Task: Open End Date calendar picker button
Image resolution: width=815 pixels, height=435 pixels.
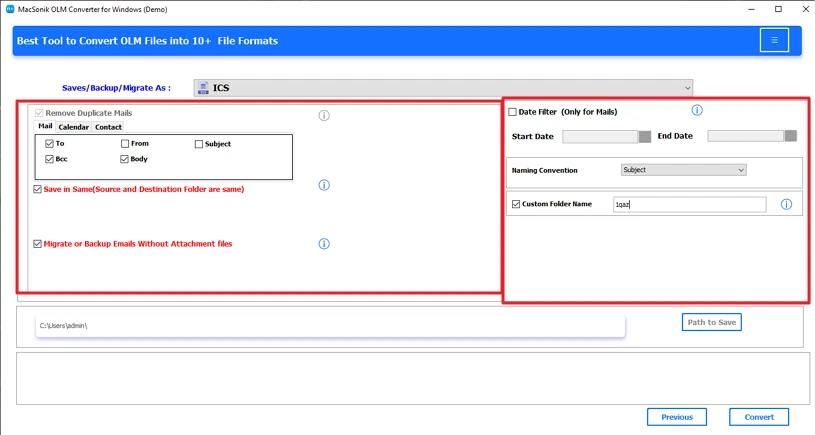Action: coord(790,136)
